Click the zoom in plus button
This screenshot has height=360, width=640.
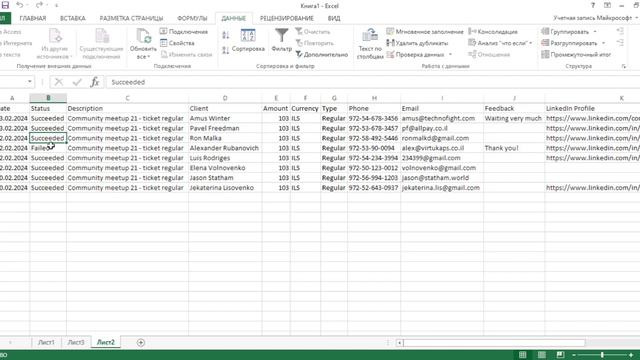(631, 355)
